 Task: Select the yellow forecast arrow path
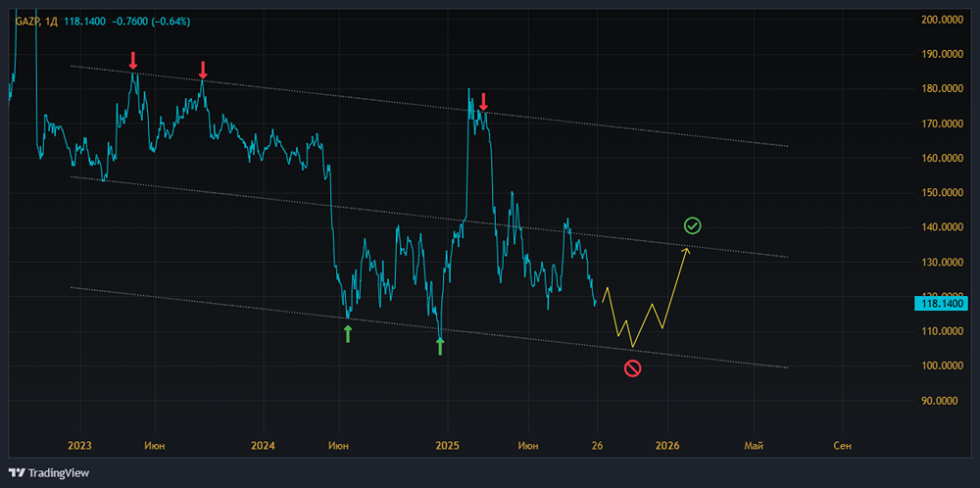coord(646,298)
